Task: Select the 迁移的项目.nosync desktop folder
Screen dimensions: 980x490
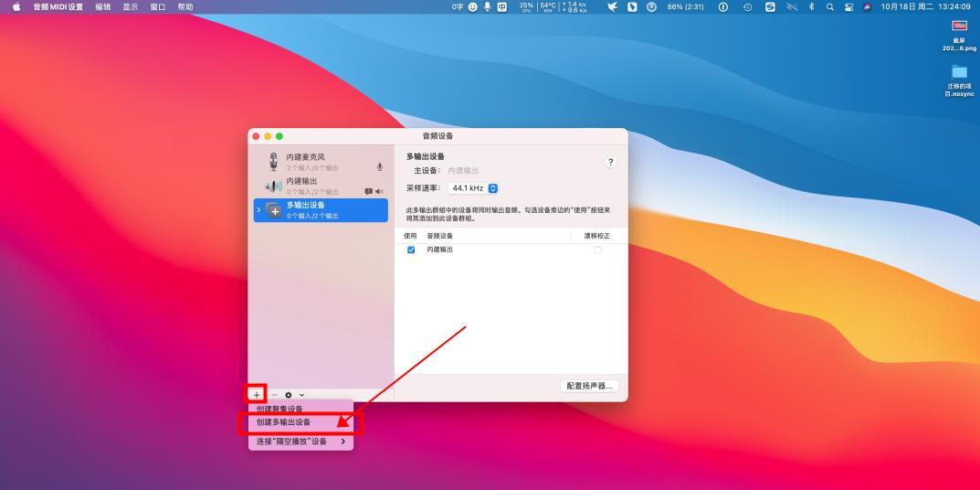Action: pyautogui.click(x=959, y=80)
